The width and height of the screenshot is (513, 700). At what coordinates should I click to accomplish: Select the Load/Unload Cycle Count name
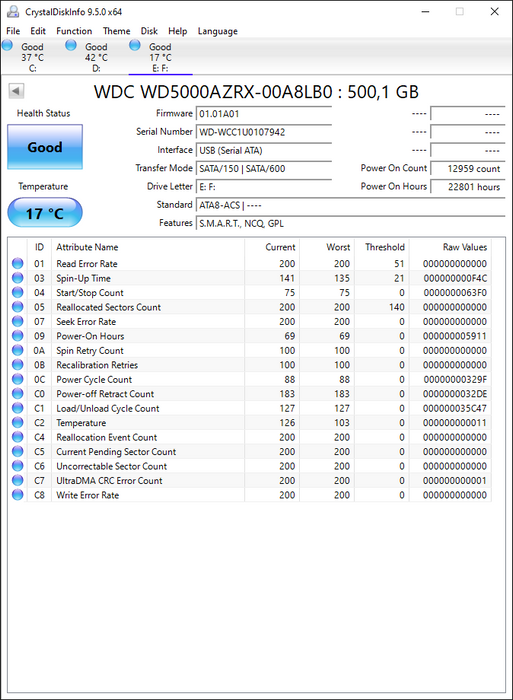click(x=108, y=408)
